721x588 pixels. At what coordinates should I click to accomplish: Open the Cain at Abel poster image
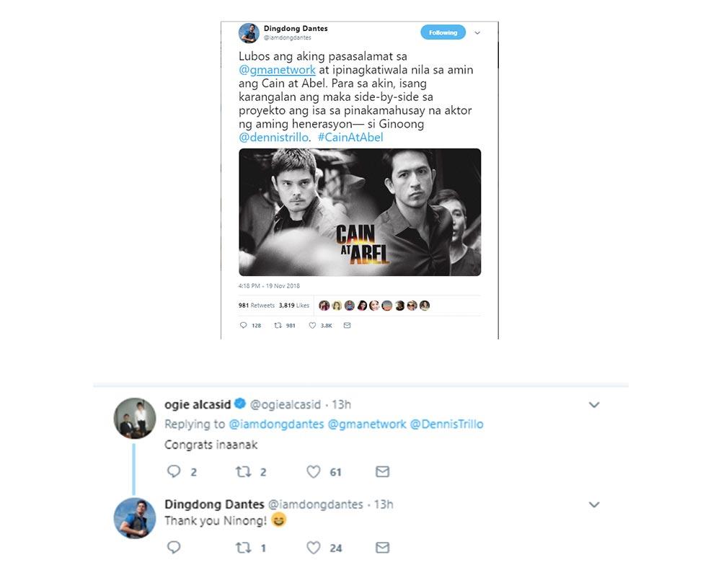coord(360,212)
